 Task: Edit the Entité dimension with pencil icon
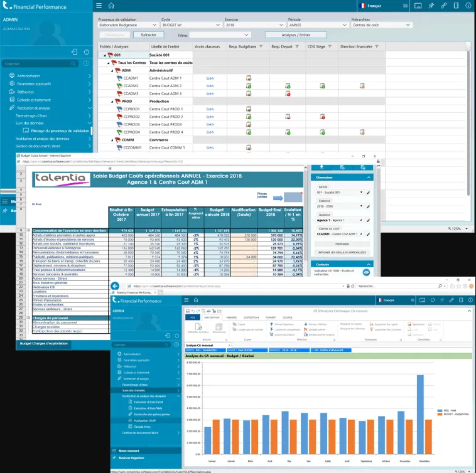pyautogui.click(x=368, y=193)
